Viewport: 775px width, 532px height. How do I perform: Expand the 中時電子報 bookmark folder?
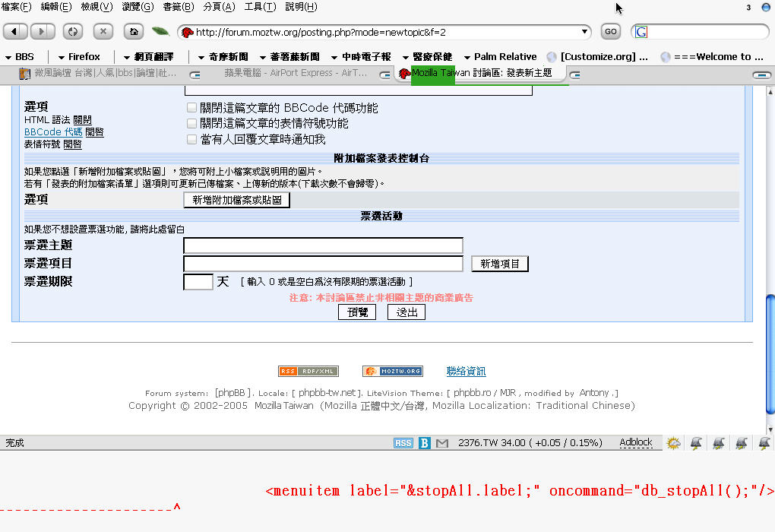361,57
